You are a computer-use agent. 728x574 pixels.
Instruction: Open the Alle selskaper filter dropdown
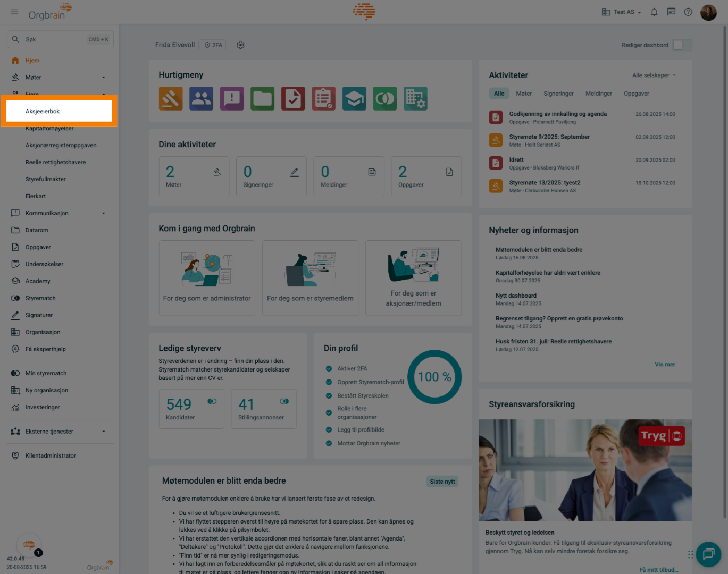[x=654, y=75]
